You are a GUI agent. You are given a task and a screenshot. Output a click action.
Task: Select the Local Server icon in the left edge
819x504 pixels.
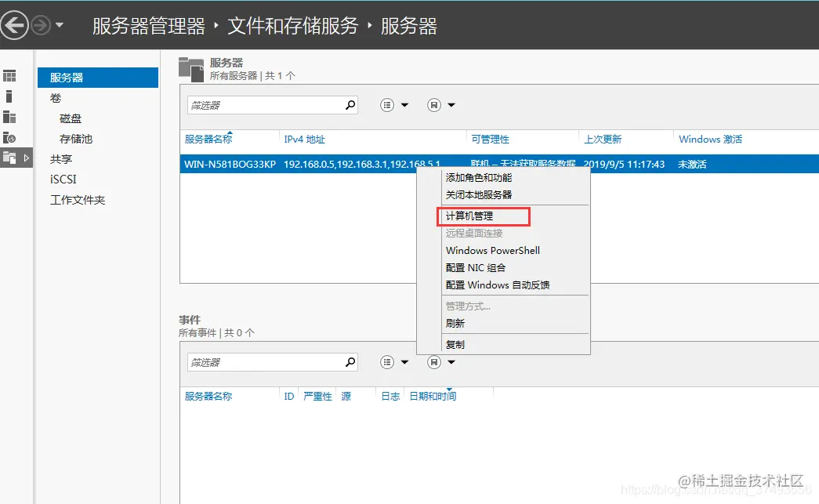[x=9, y=96]
